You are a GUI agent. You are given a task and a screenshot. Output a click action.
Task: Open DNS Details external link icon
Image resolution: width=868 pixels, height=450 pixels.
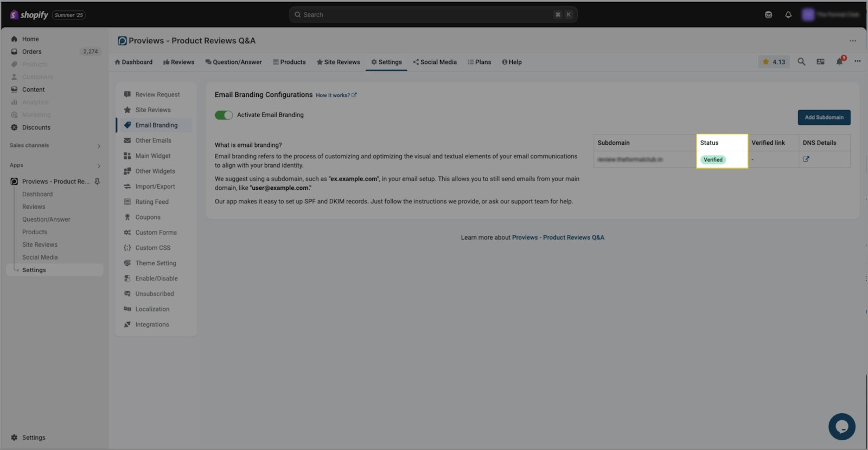tap(806, 159)
